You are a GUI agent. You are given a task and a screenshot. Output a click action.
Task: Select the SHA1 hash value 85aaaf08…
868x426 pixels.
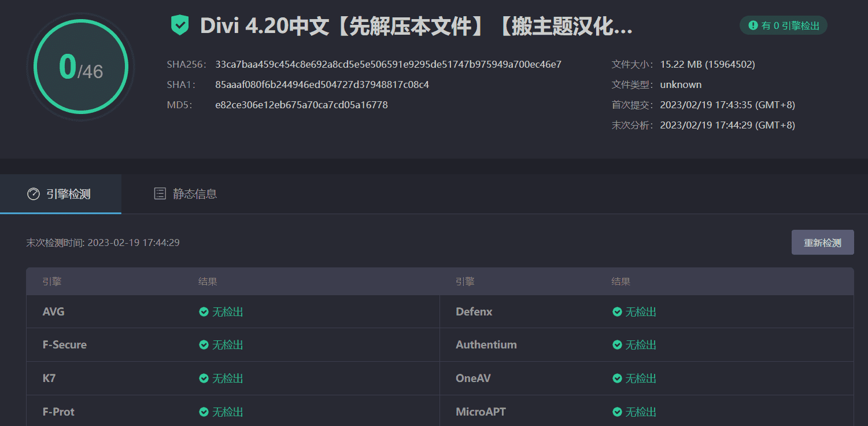tap(322, 85)
